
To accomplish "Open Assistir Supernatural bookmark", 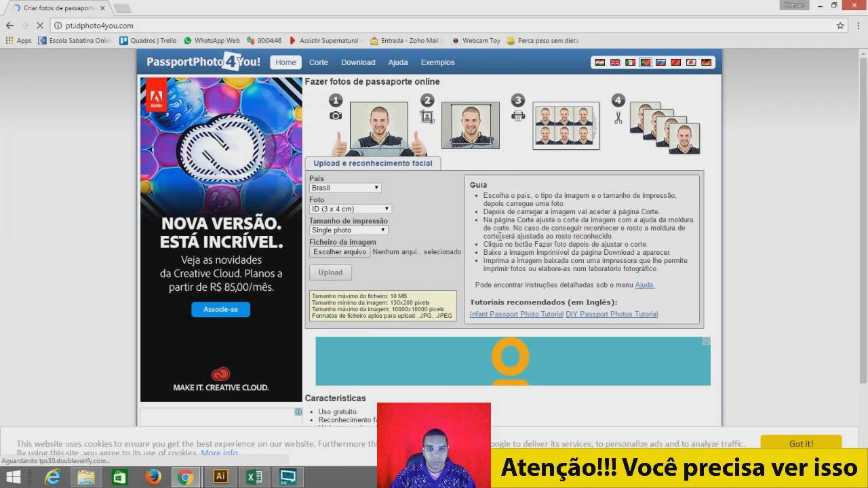I will point(326,41).
